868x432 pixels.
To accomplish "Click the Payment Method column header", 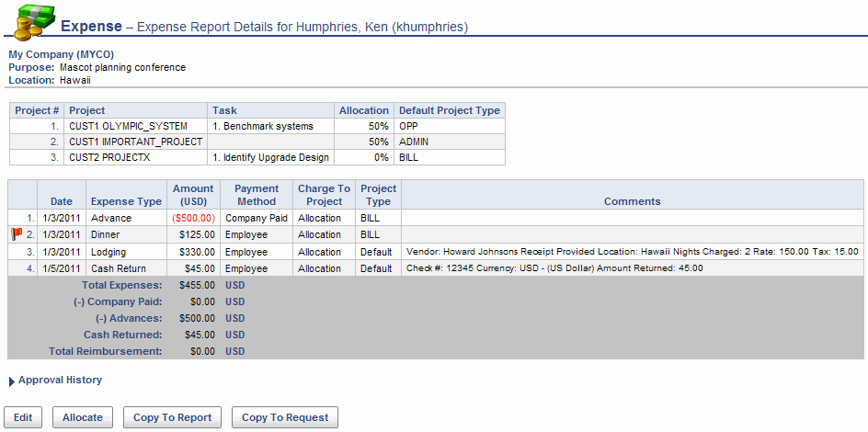I will (x=257, y=195).
